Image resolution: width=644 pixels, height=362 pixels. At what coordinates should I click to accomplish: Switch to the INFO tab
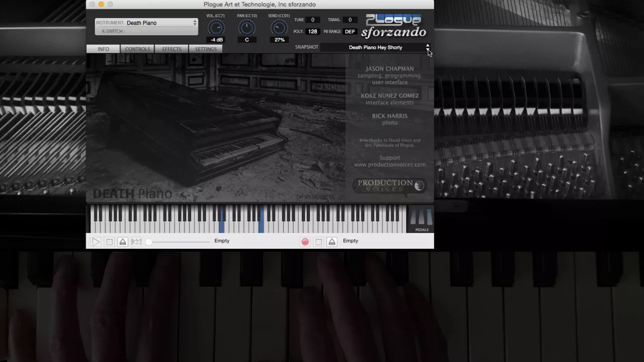coord(103,49)
